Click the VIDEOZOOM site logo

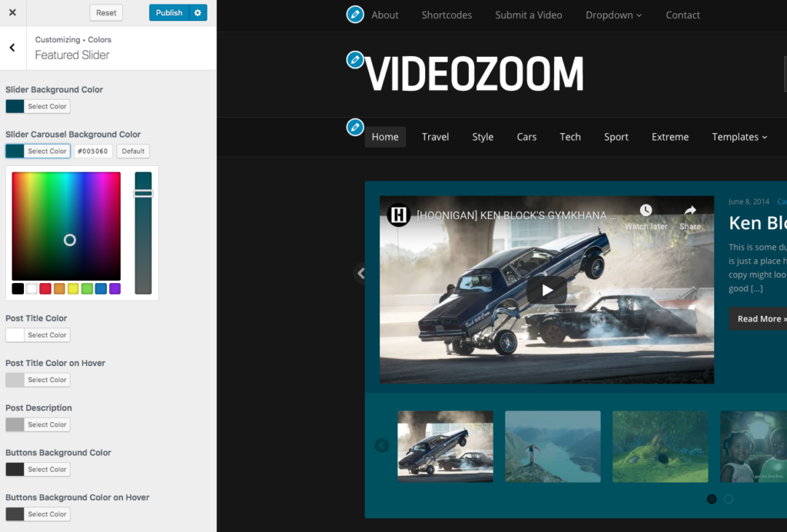(x=473, y=74)
